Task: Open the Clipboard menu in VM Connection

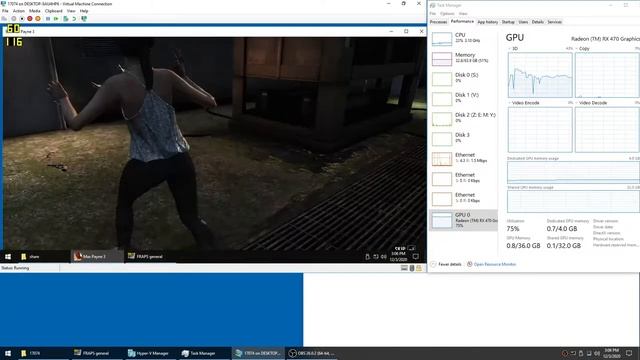Action: [53, 11]
